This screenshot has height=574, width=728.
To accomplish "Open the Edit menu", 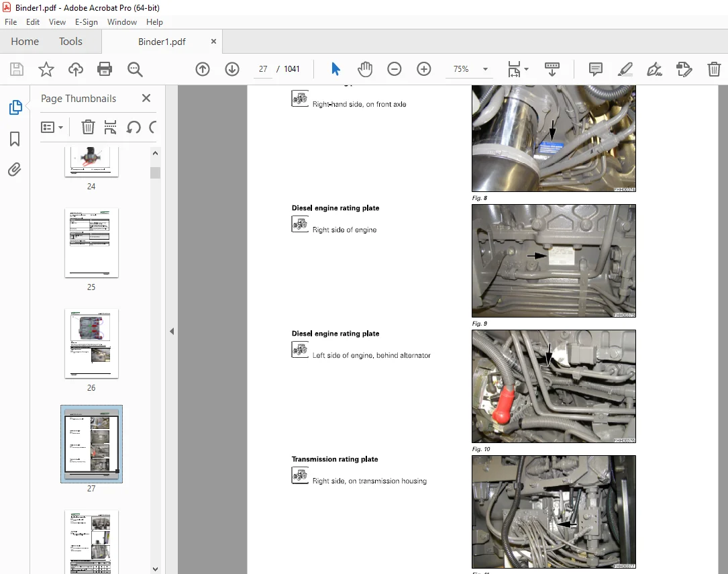I will [32, 22].
